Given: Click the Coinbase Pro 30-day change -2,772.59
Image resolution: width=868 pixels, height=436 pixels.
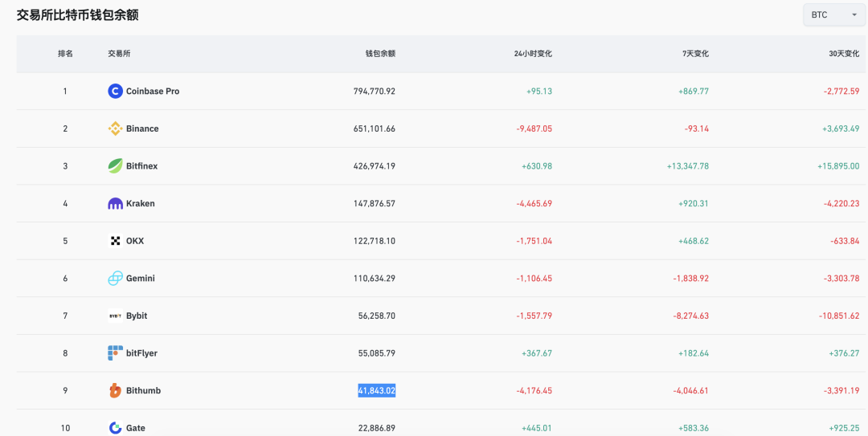Looking at the screenshot, I should [841, 92].
